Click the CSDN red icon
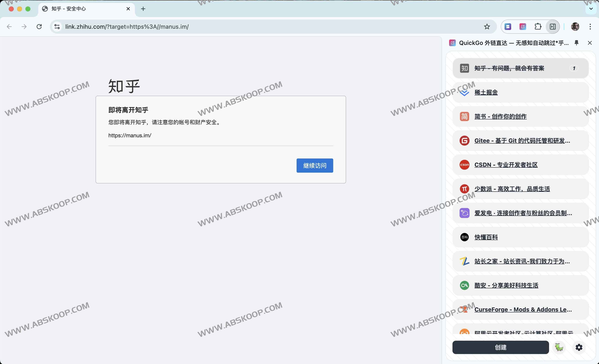 coord(464,165)
